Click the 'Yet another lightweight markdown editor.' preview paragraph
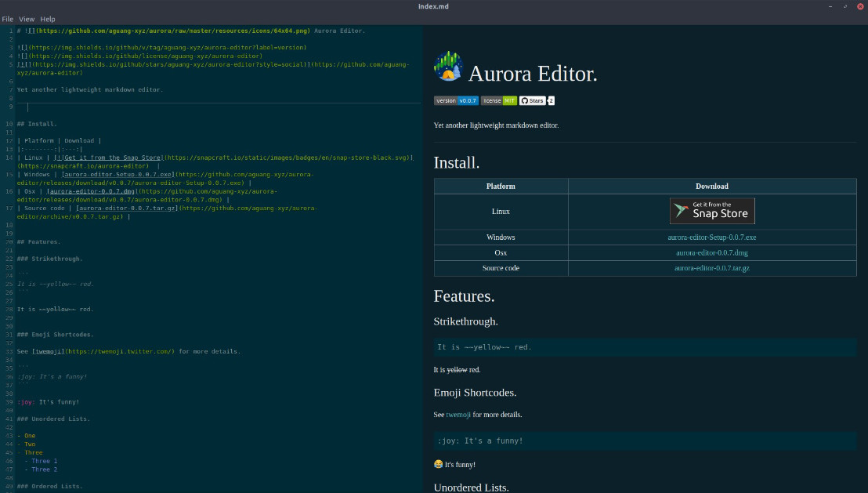This screenshot has height=493, width=868. point(497,125)
